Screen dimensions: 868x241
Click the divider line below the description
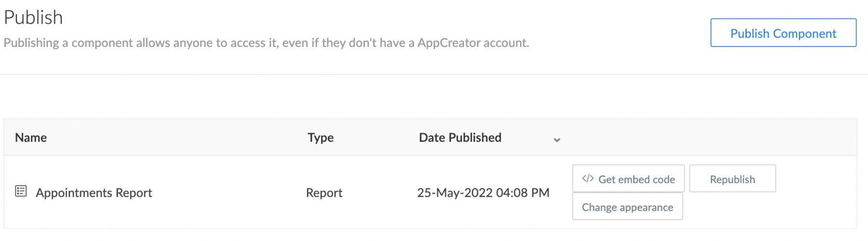(434, 75)
